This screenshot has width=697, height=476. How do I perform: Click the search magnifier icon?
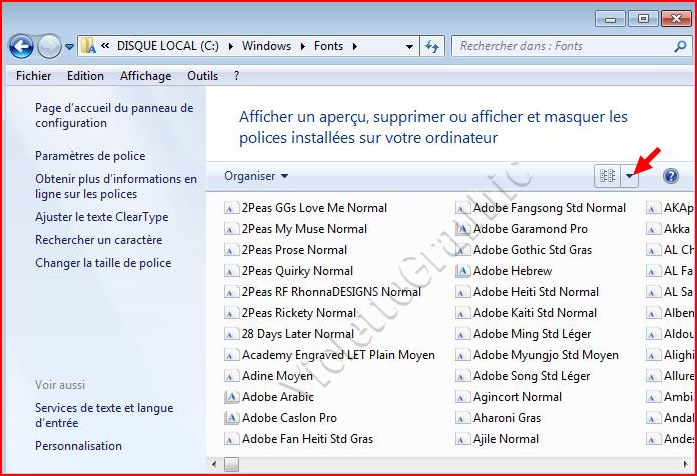click(x=679, y=46)
